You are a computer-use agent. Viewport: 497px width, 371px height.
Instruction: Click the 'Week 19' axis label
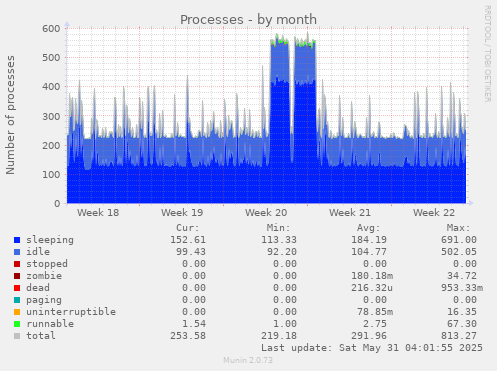pyautogui.click(x=182, y=213)
